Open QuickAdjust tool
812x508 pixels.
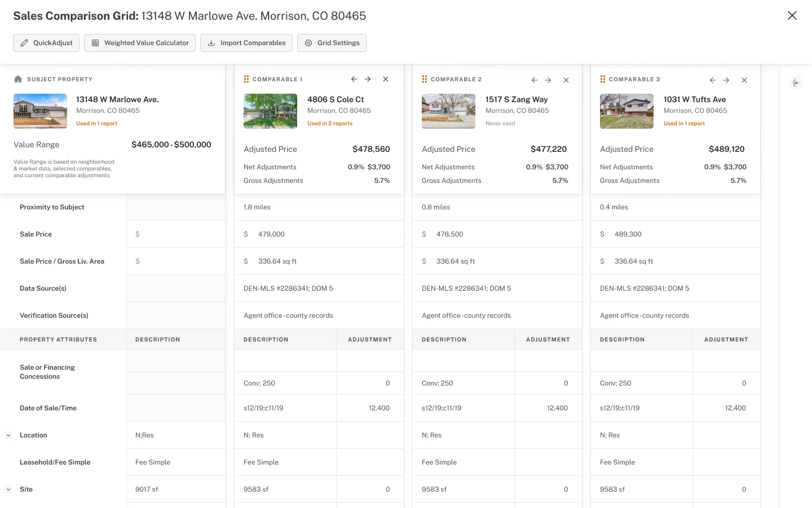click(x=46, y=43)
